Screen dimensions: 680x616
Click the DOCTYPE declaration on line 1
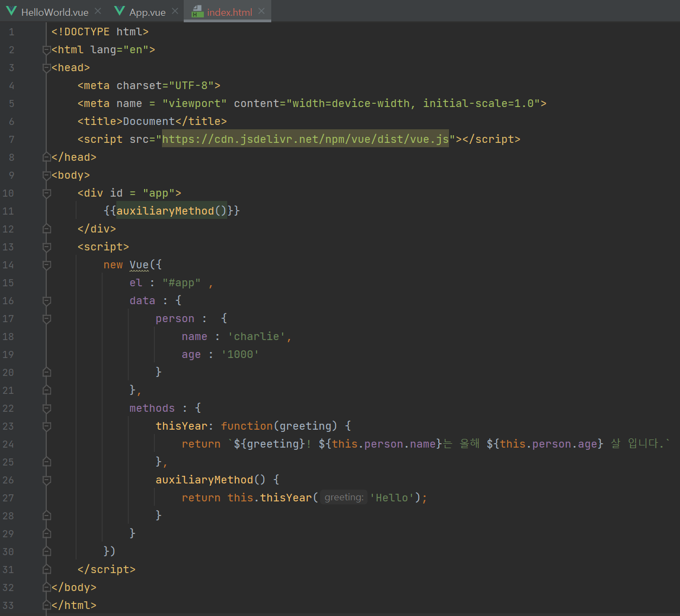click(100, 32)
